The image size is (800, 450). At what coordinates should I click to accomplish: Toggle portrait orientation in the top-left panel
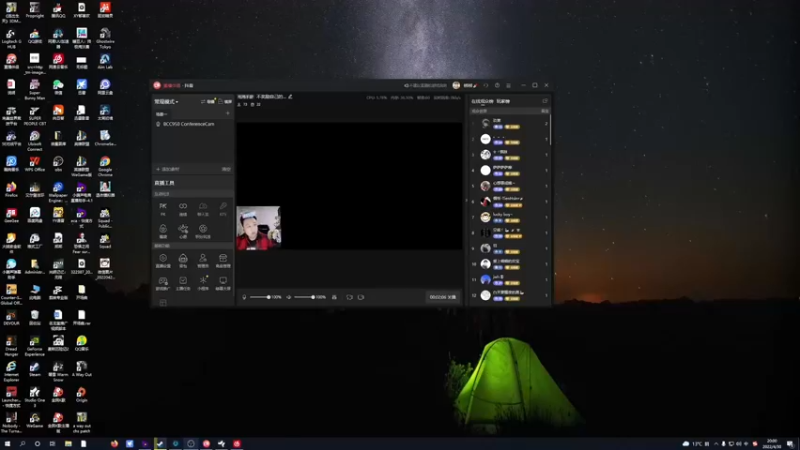pos(225,102)
